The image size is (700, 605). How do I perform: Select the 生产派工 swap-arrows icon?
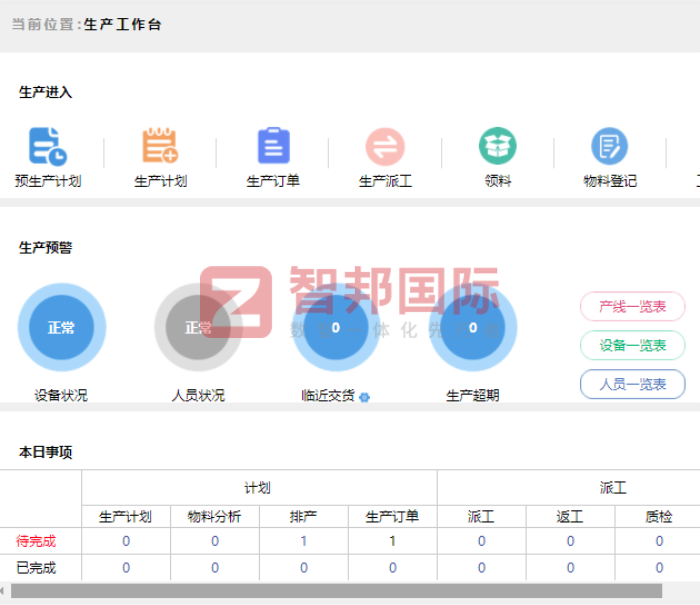[385, 147]
